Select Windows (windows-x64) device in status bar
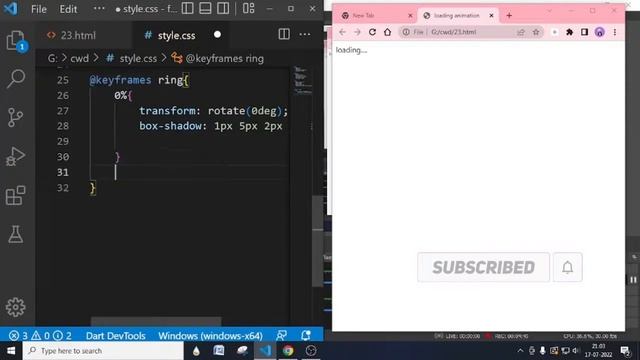 click(x=210, y=336)
